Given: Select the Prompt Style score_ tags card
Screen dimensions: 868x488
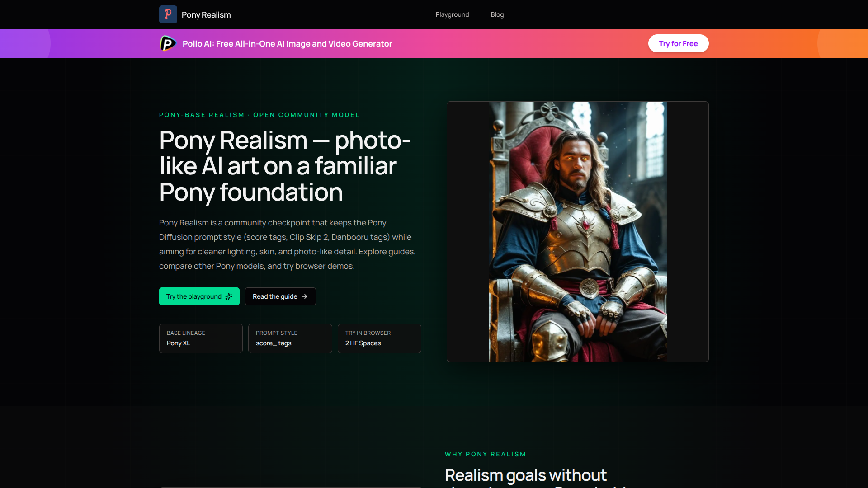Looking at the screenshot, I should (290, 338).
